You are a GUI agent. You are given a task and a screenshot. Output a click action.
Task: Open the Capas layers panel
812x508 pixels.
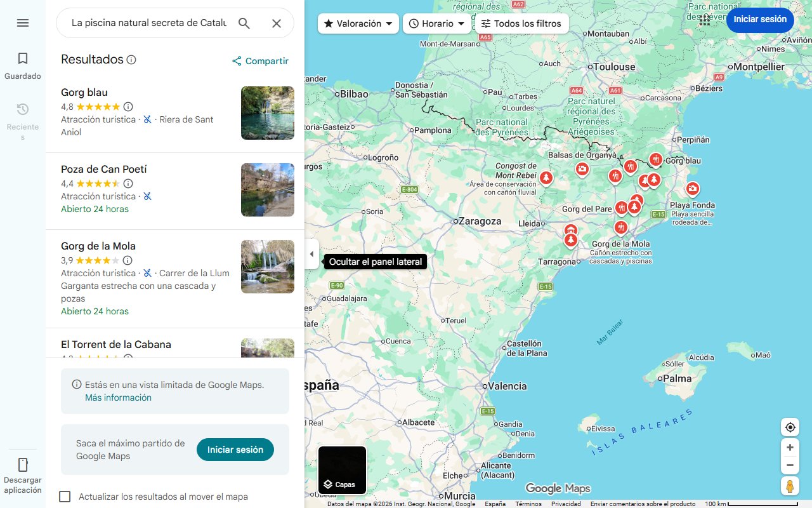click(342, 470)
